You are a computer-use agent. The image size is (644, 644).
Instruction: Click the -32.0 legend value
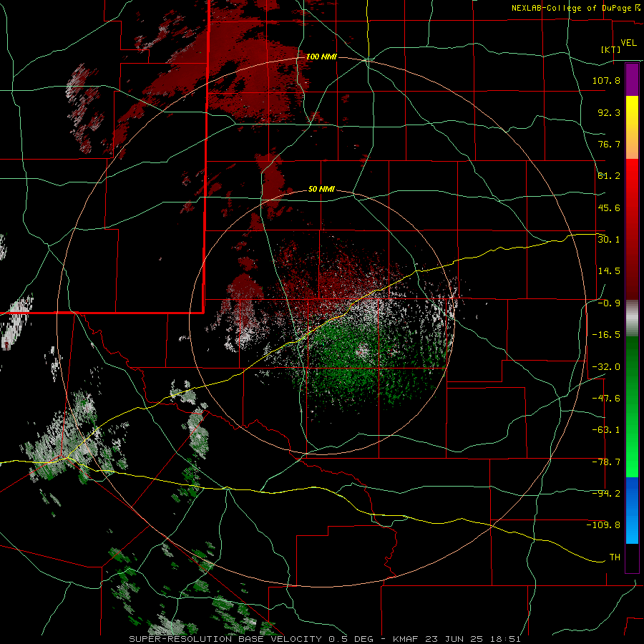coord(606,367)
